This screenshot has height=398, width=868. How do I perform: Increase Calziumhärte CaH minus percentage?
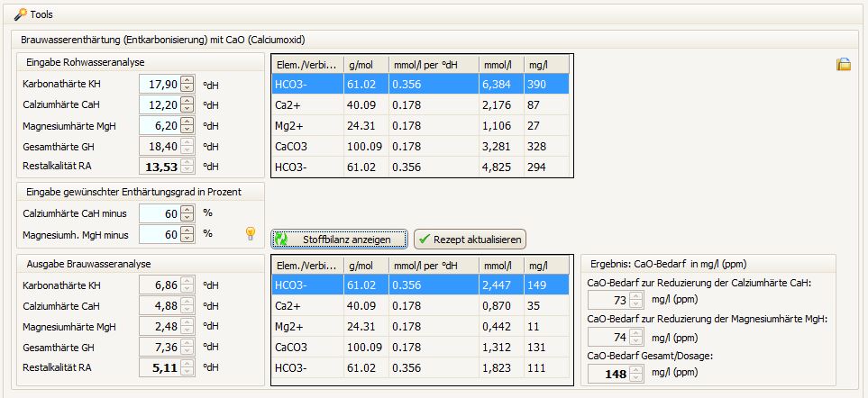[187, 209]
